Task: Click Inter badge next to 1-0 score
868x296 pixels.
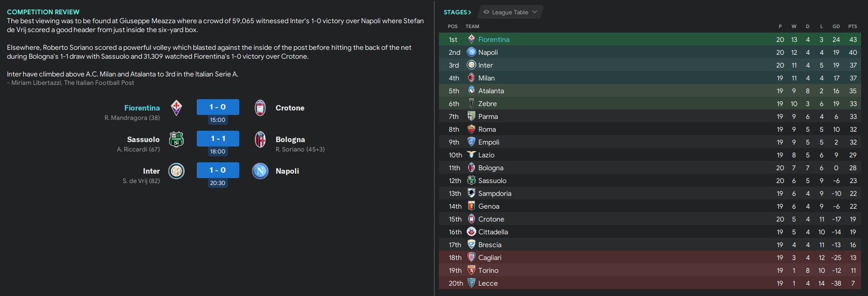Action: click(176, 171)
